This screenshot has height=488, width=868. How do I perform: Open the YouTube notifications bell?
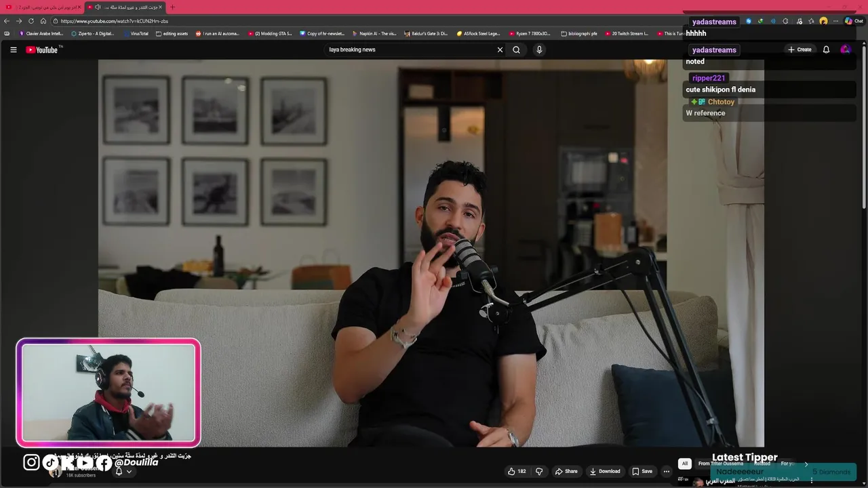(x=826, y=49)
